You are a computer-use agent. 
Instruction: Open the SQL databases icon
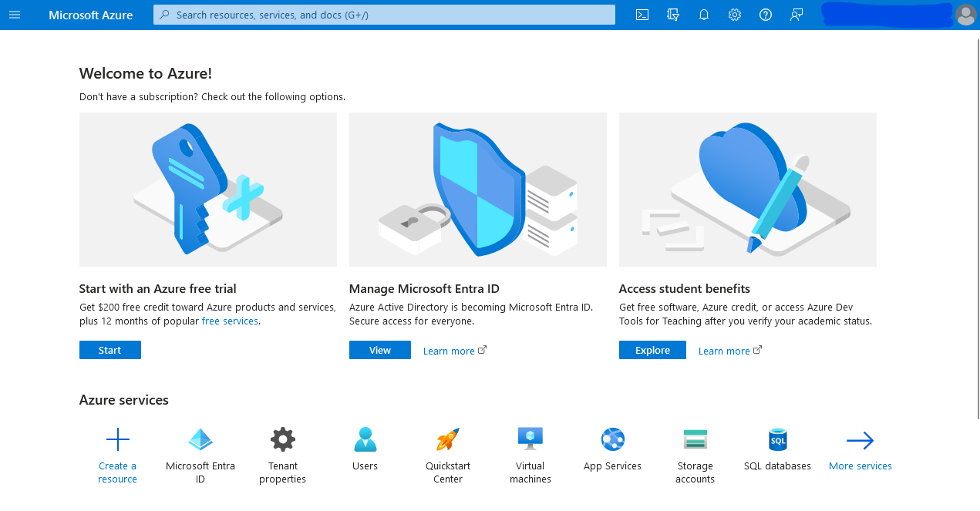coord(778,440)
